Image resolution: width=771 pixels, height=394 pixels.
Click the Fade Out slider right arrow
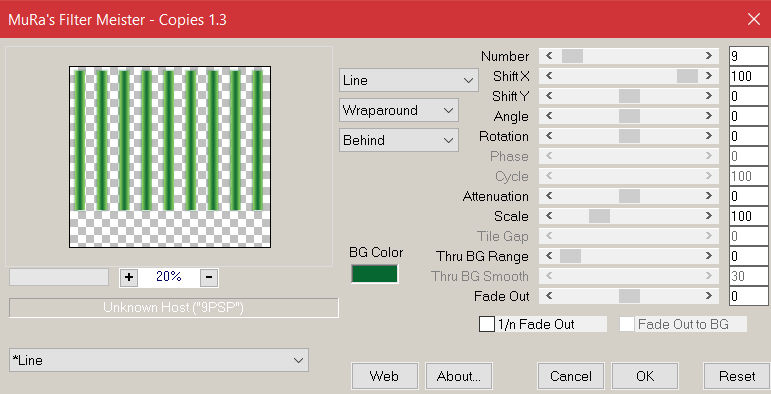point(709,296)
